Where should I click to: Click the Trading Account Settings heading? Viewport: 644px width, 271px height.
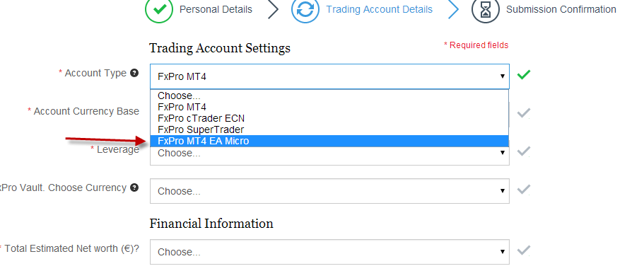[x=220, y=48]
